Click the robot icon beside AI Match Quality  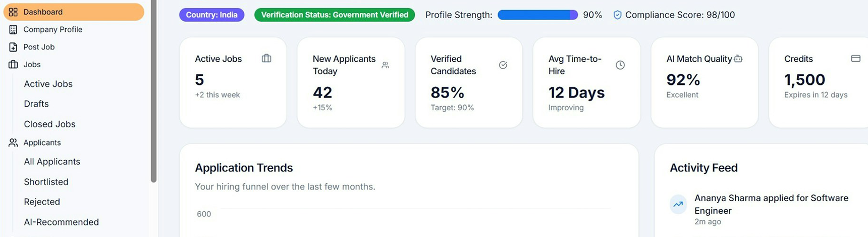(738, 59)
